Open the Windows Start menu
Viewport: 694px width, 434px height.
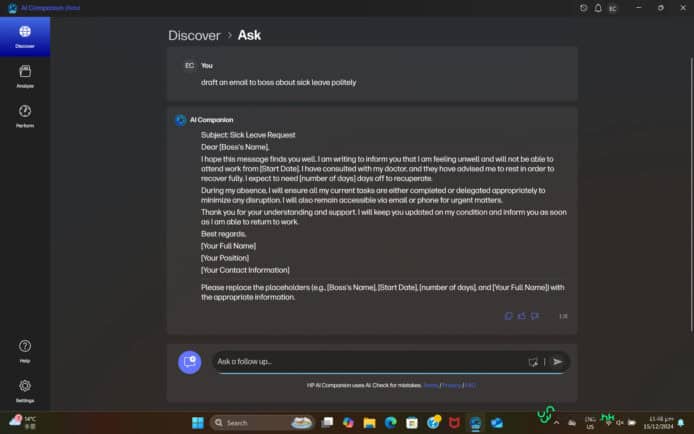(x=197, y=423)
